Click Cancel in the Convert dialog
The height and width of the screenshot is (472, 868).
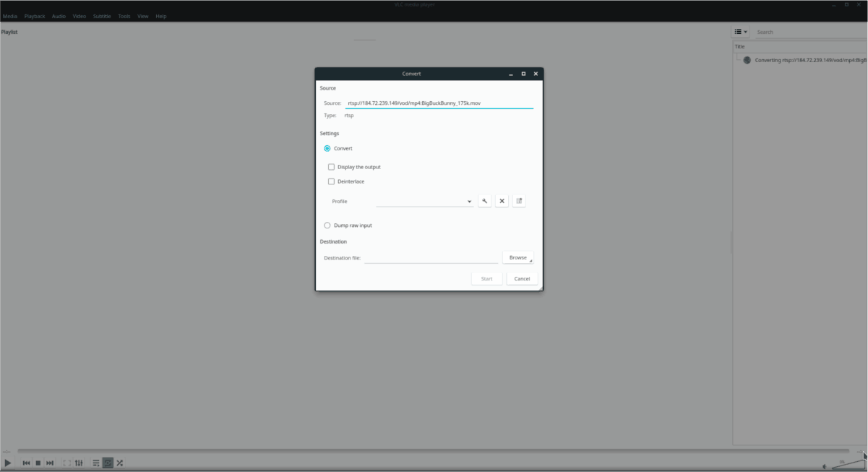pos(522,278)
